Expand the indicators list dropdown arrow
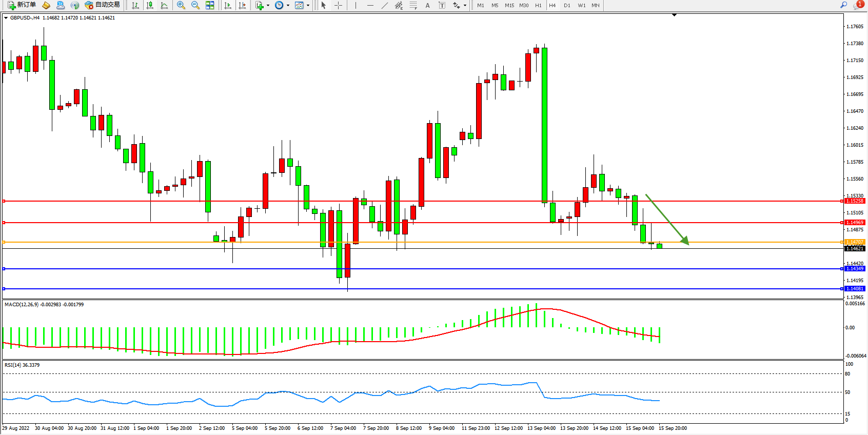This screenshot has width=868, height=435. (268, 5)
